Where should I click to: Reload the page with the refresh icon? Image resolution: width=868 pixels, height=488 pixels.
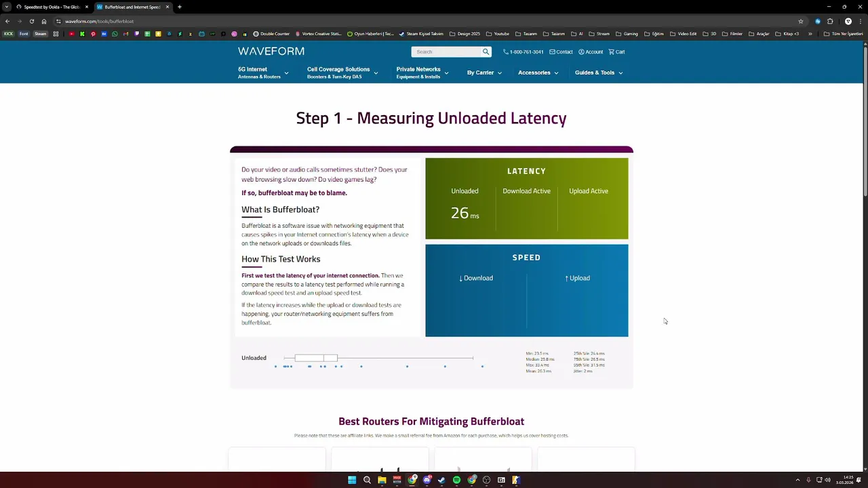[x=31, y=21]
